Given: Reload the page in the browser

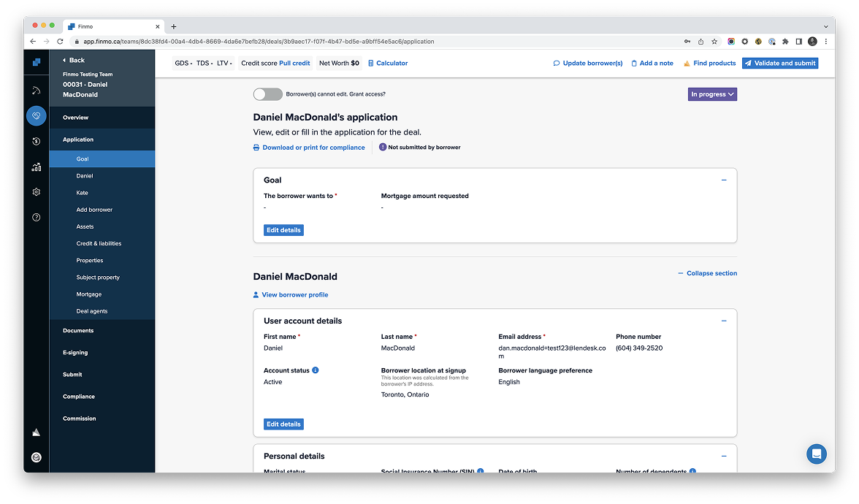Looking at the screenshot, I should click(60, 42).
